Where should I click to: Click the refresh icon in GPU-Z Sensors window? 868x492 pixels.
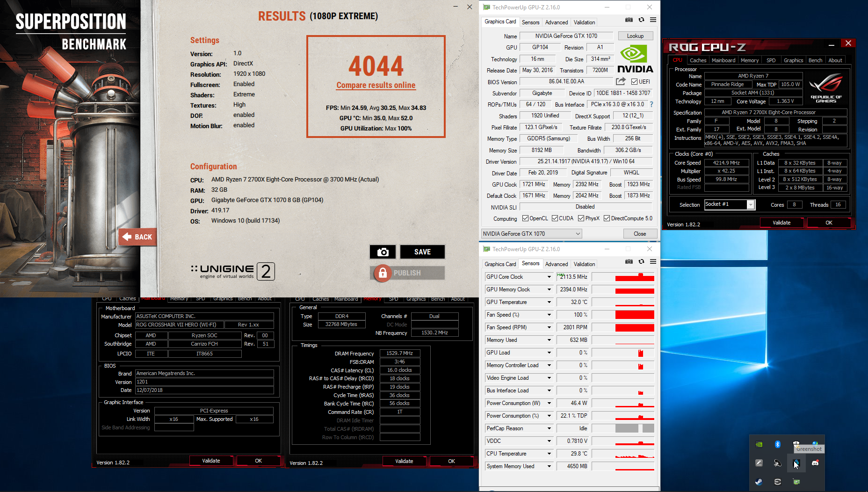(x=641, y=261)
